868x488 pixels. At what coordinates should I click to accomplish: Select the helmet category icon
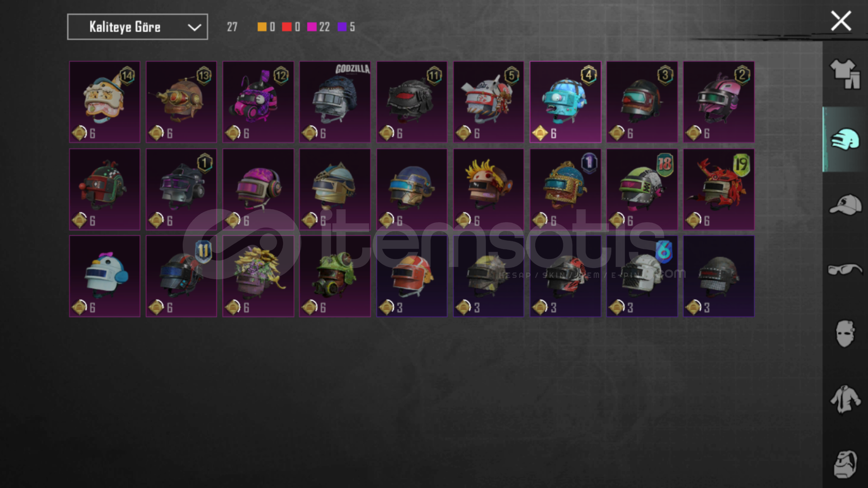point(844,139)
